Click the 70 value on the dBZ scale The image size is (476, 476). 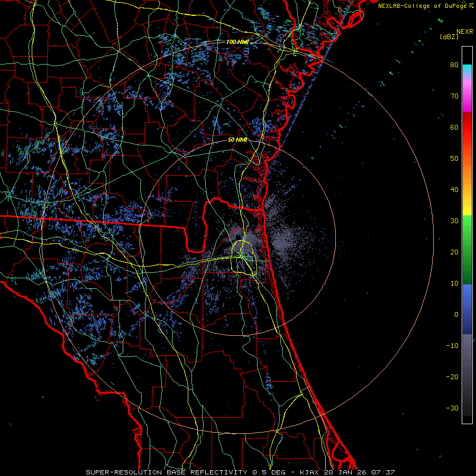454,96
